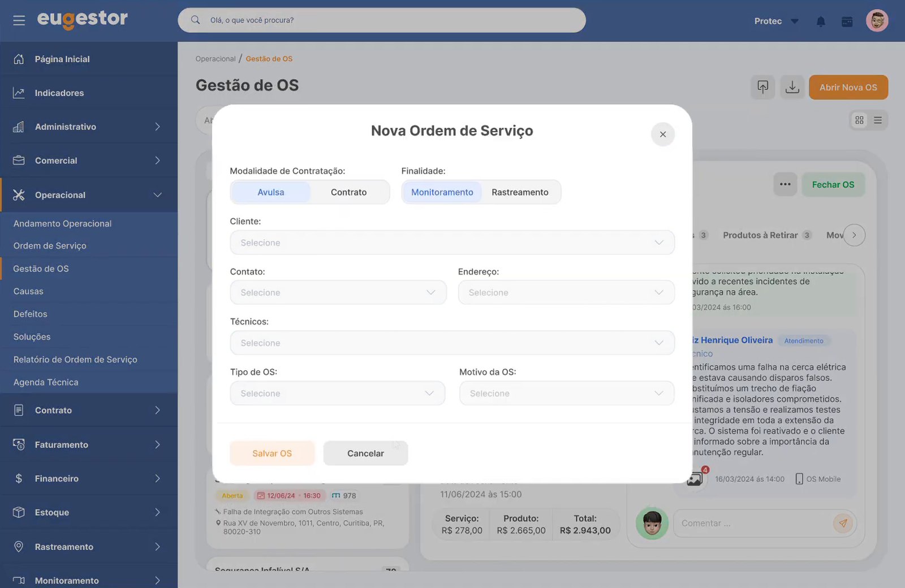Select Avulsa contracting mode
Viewport: 905px width, 588px height.
click(271, 192)
